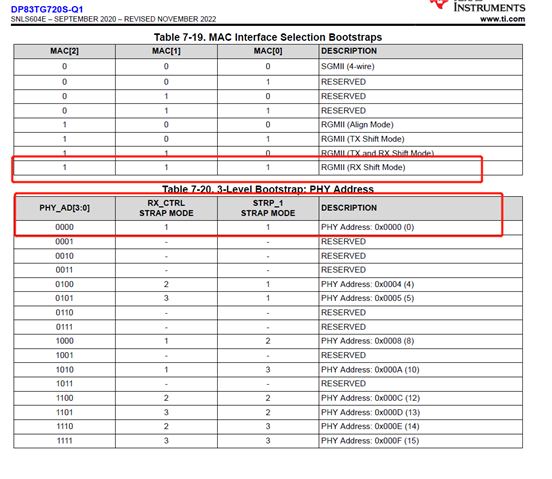Click the RX_CTRL STRAP MODE header

point(166,208)
